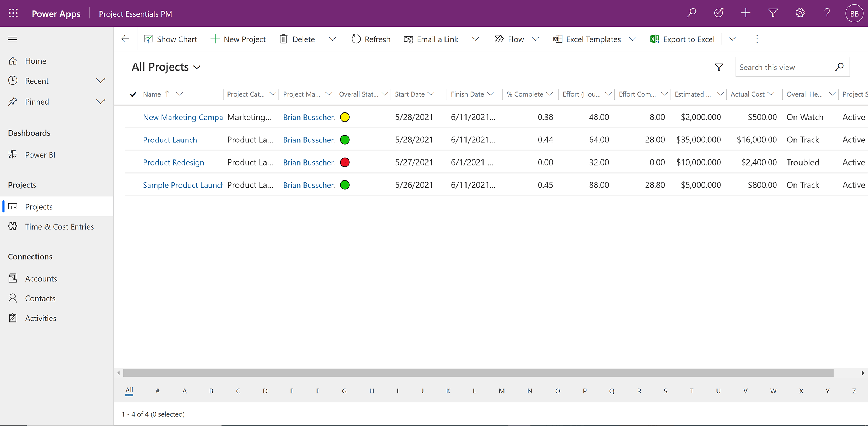Image resolution: width=868 pixels, height=426 pixels.
Task: Click the yellow status indicator circle
Action: pyautogui.click(x=345, y=117)
